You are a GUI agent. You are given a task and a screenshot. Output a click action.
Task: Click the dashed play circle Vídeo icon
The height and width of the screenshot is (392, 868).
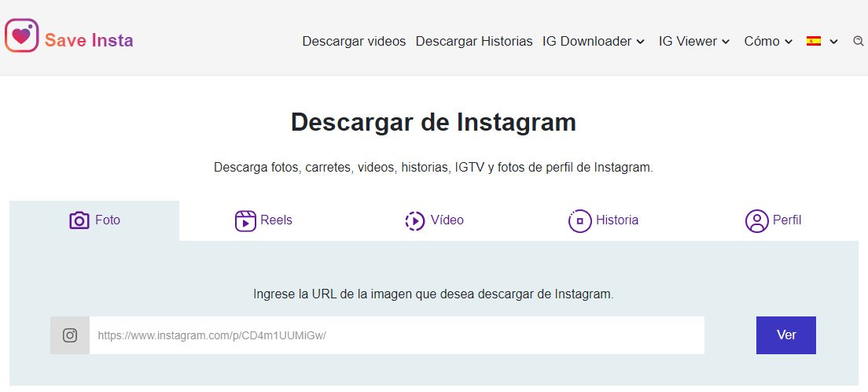415,220
